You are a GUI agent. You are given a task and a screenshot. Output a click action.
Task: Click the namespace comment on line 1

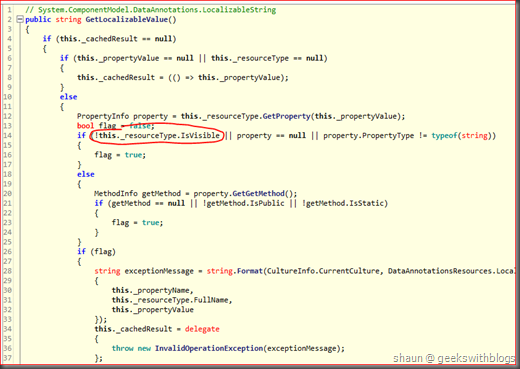[x=151, y=10]
